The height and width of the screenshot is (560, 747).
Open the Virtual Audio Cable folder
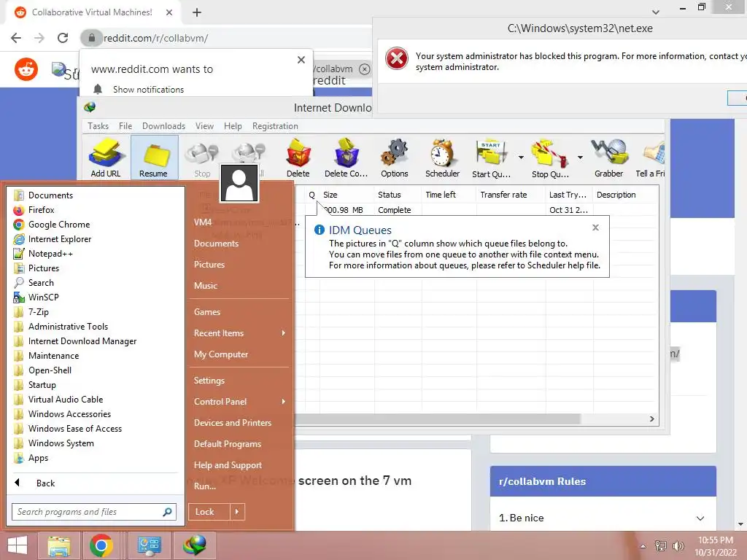65,400
